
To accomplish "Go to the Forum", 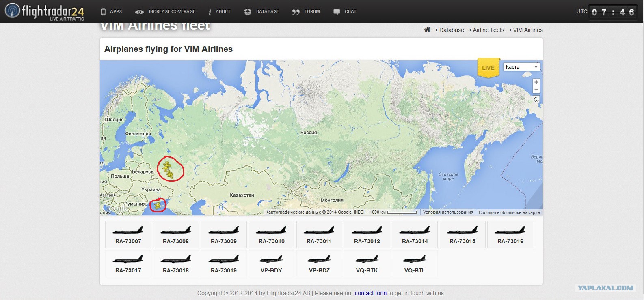I will [x=306, y=11].
